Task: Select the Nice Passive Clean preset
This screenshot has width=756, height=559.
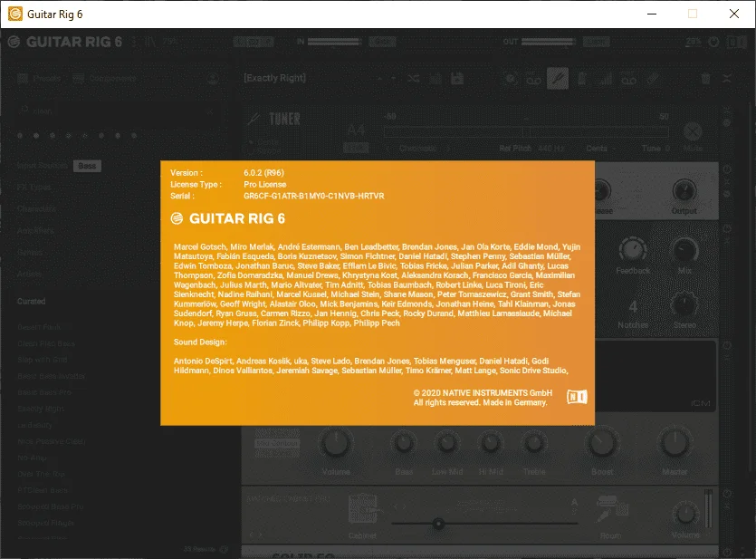Action: [x=51, y=441]
